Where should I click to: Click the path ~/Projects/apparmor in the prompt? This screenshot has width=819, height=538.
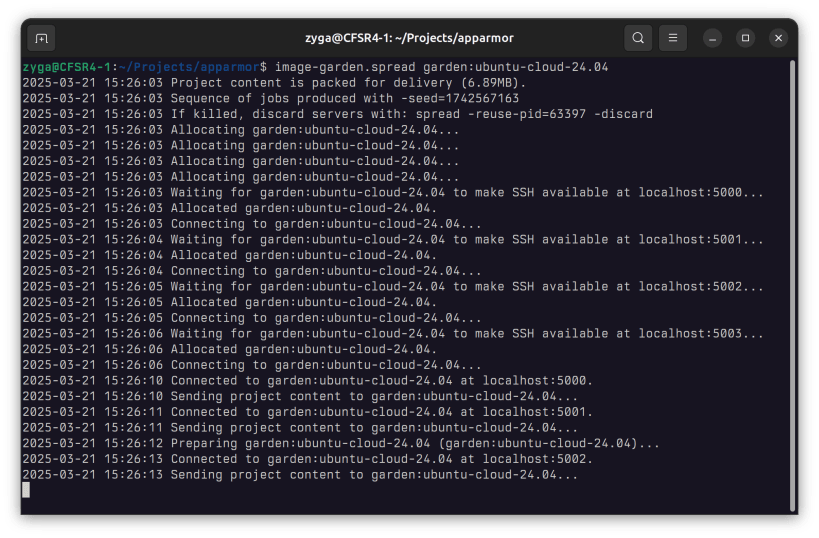tap(189, 67)
